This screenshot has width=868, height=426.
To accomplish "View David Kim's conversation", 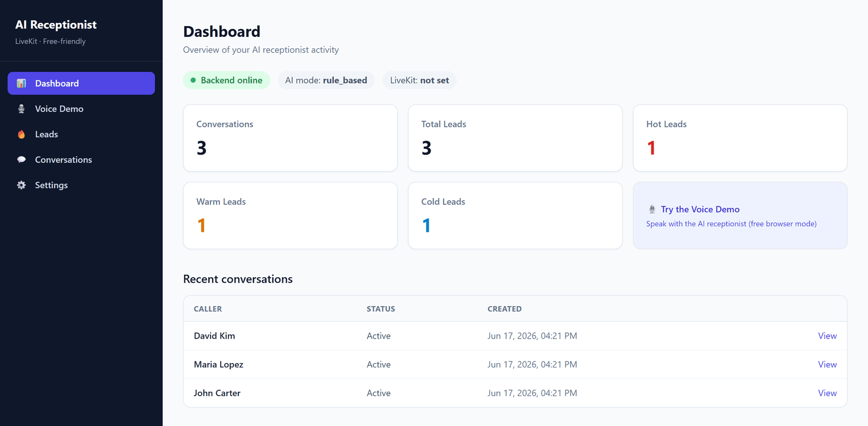I will pos(827,336).
